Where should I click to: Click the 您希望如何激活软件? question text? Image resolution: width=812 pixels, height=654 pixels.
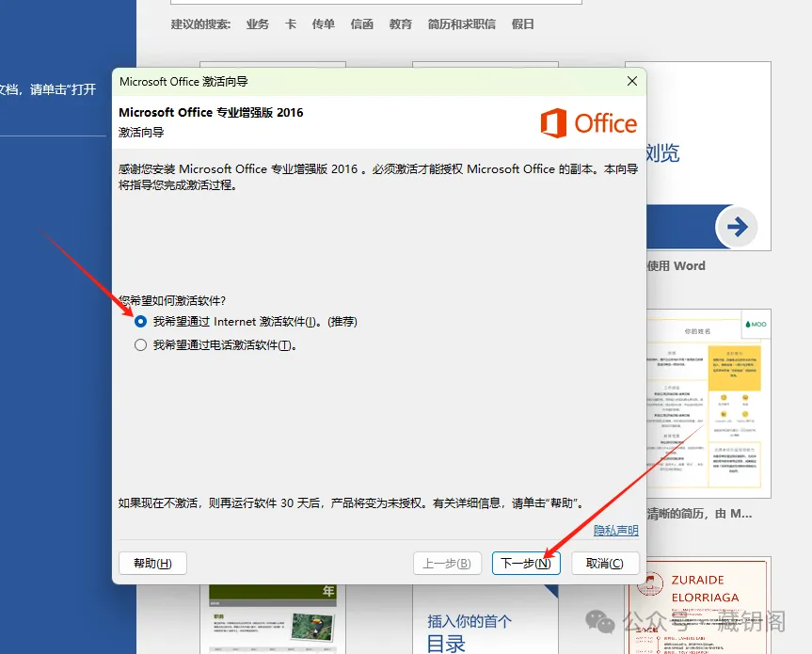[172, 300]
